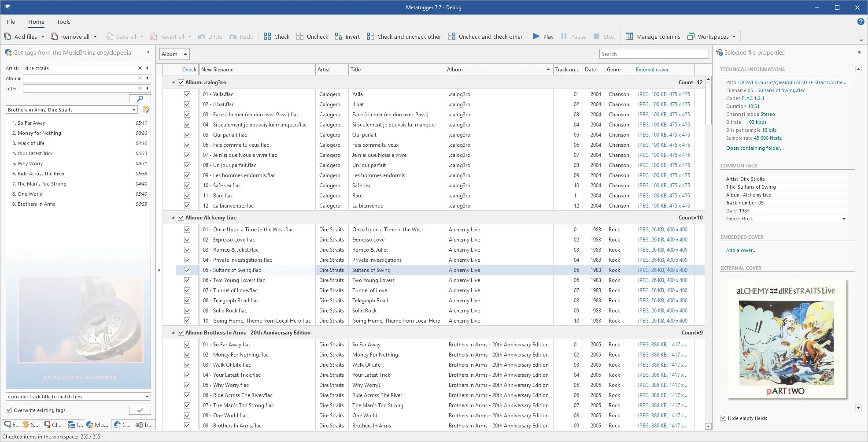The width and height of the screenshot is (868, 442).
Task: Switch to the Home ribbon tab
Action: tap(36, 22)
